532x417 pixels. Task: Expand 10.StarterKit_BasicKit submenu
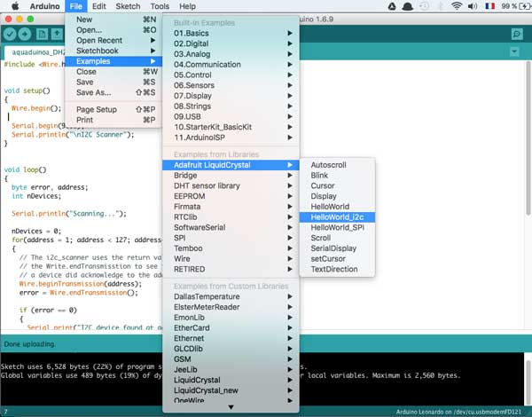pyautogui.click(x=231, y=127)
